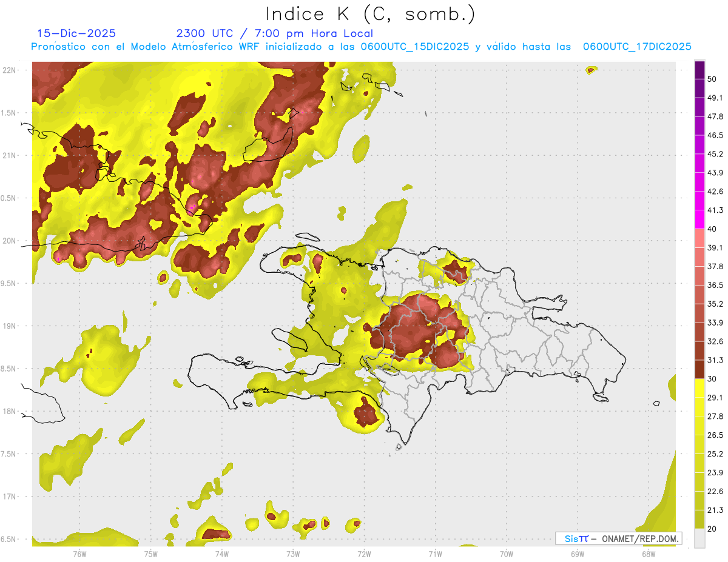The image size is (728, 562).
Task: Click the '22.6' color scale value
Action: pyautogui.click(x=716, y=492)
